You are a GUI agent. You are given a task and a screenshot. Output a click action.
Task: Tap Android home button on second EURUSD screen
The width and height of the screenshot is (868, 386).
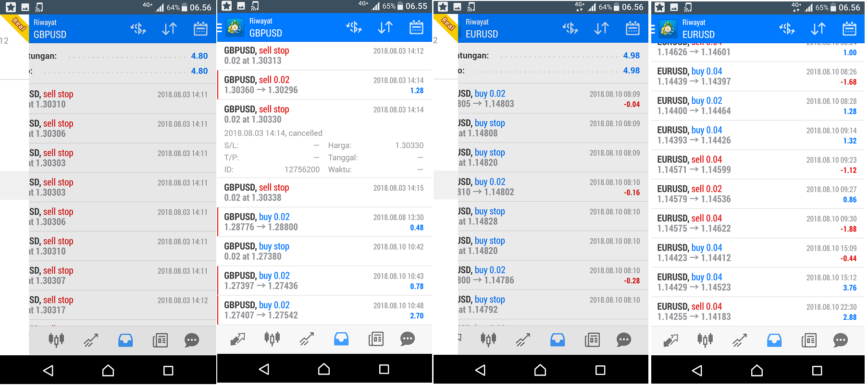(x=757, y=370)
